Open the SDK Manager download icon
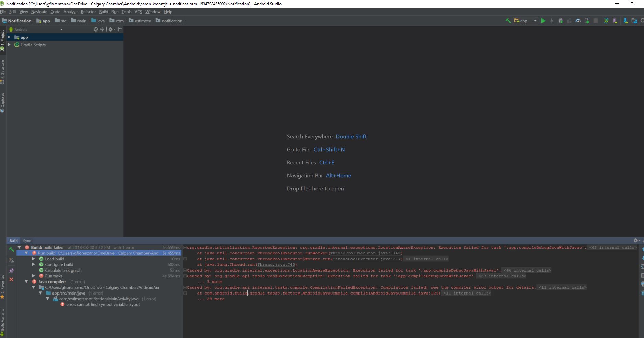644x338 pixels. pos(625,21)
